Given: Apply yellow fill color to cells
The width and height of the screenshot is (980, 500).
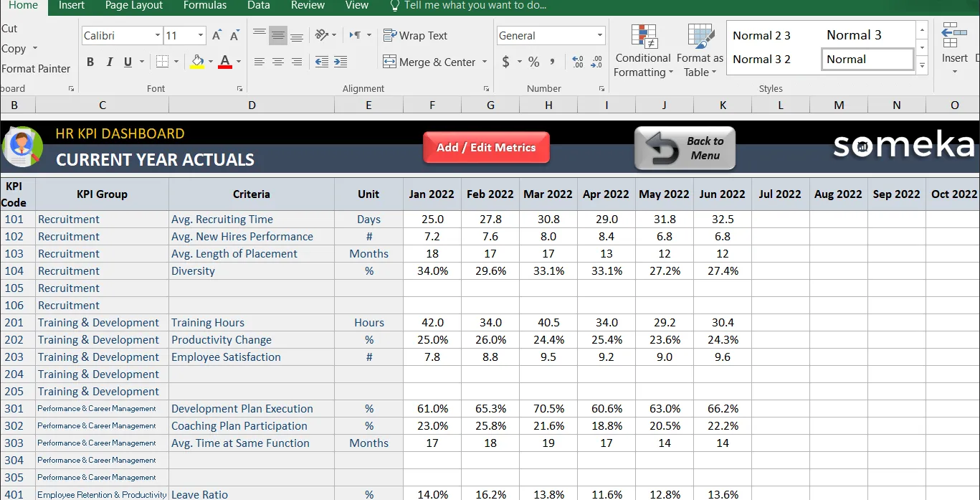Looking at the screenshot, I should (x=198, y=62).
